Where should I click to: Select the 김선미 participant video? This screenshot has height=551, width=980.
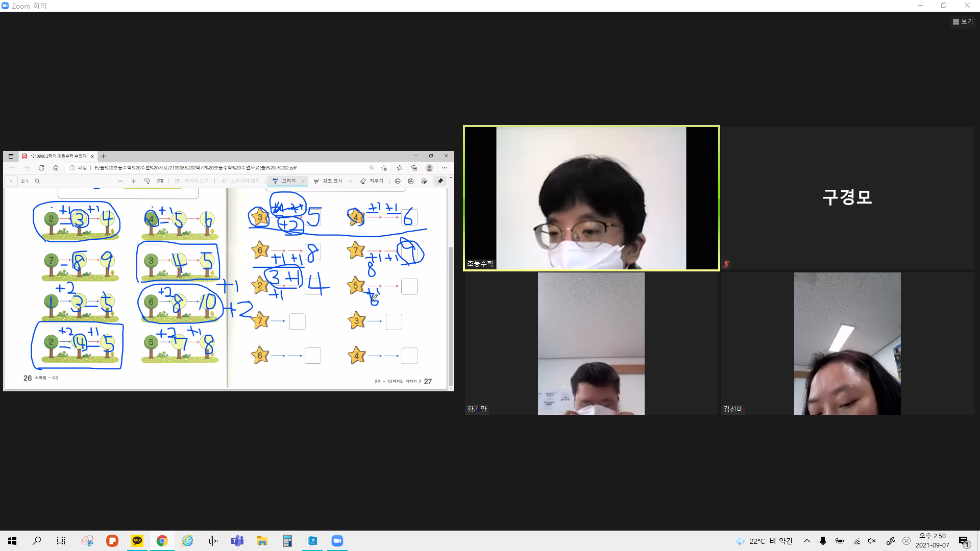click(x=847, y=343)
